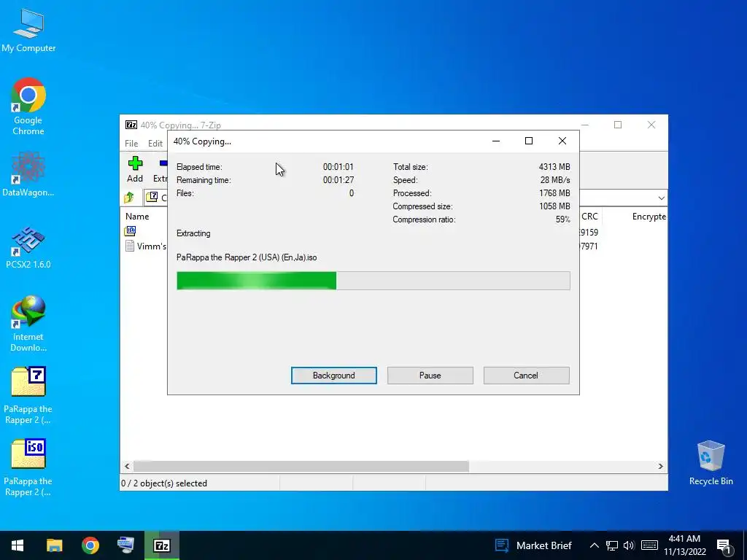
Task: Open the File menu in 7-Zip
Action: [131, 144]
